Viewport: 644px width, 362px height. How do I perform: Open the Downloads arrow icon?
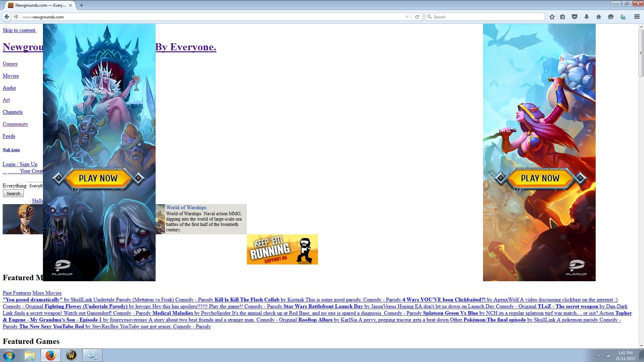pyautogui.click(x=586, y=17)
